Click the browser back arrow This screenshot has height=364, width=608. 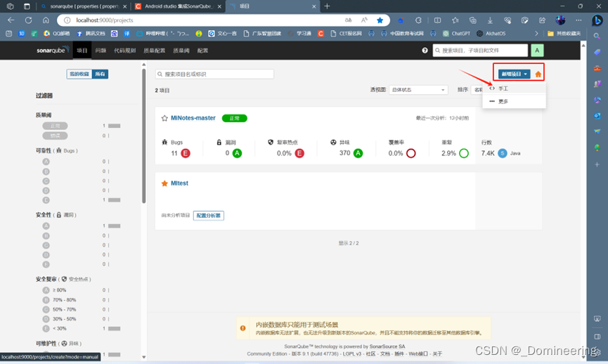tap(11, 20)
